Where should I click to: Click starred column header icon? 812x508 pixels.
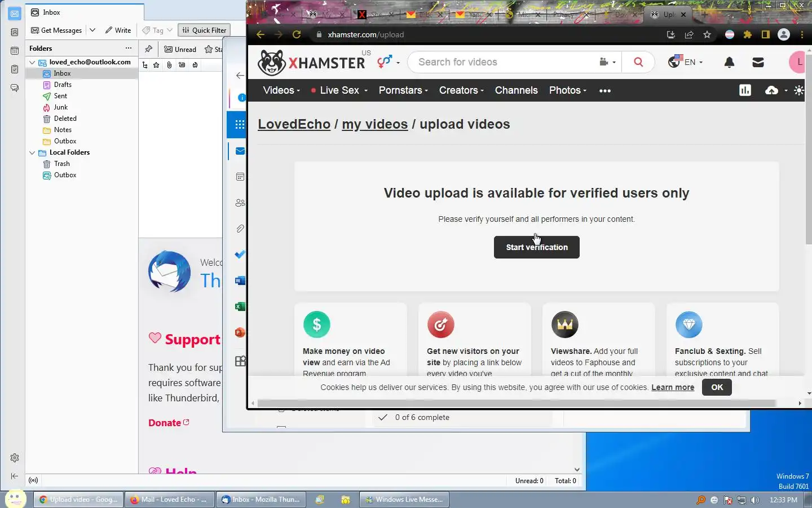coord(156,65)
